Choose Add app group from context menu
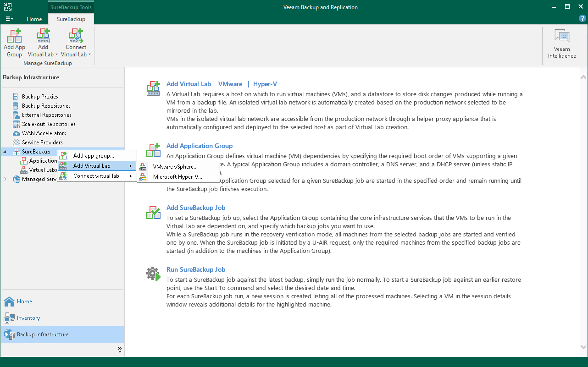The width and height of the screenshot is (588, 367). pyautogui.click(x=97, y=156)
